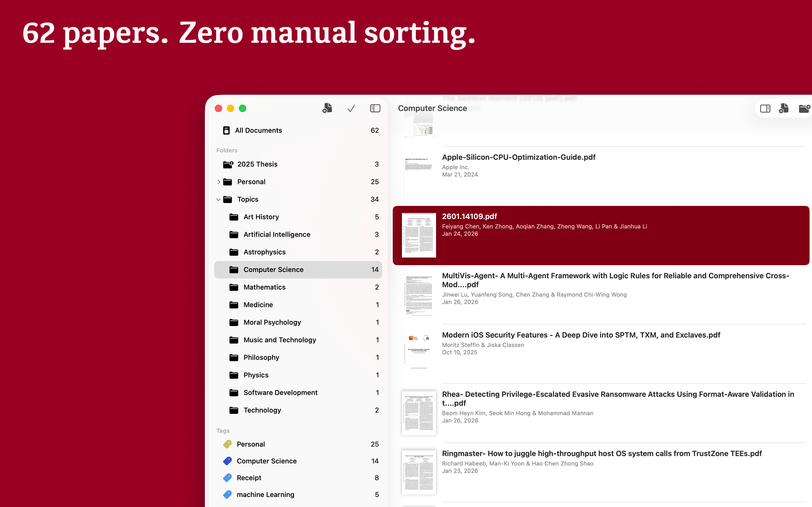
Task: Click the add document icon in the right toolbar
Action: (784, 108)
